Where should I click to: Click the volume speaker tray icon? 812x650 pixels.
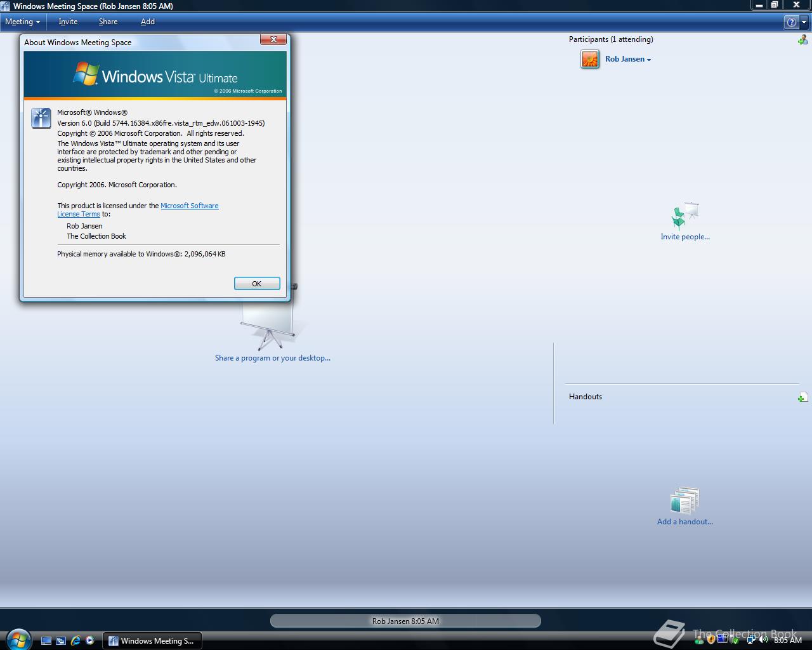pos(762,640)
